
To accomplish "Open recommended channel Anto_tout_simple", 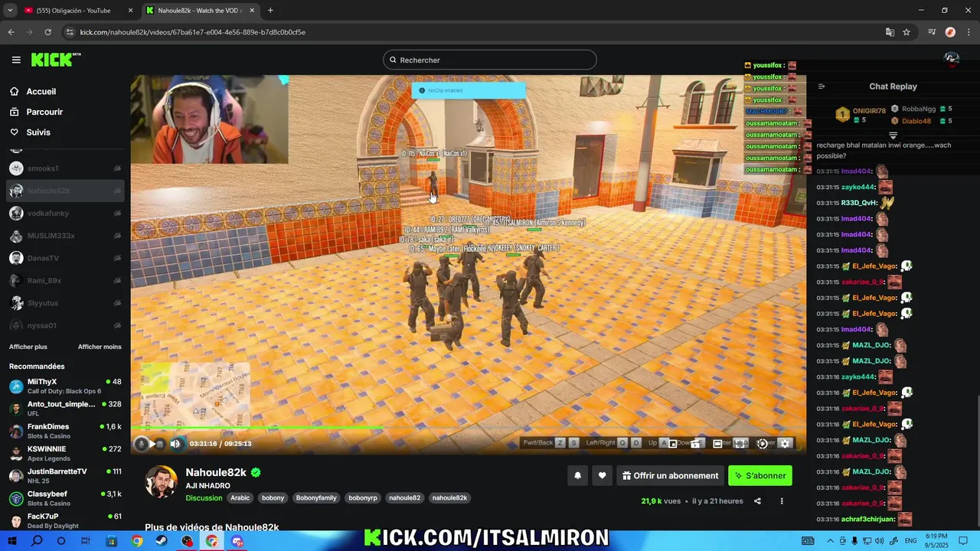I will [x=65, y=409].
